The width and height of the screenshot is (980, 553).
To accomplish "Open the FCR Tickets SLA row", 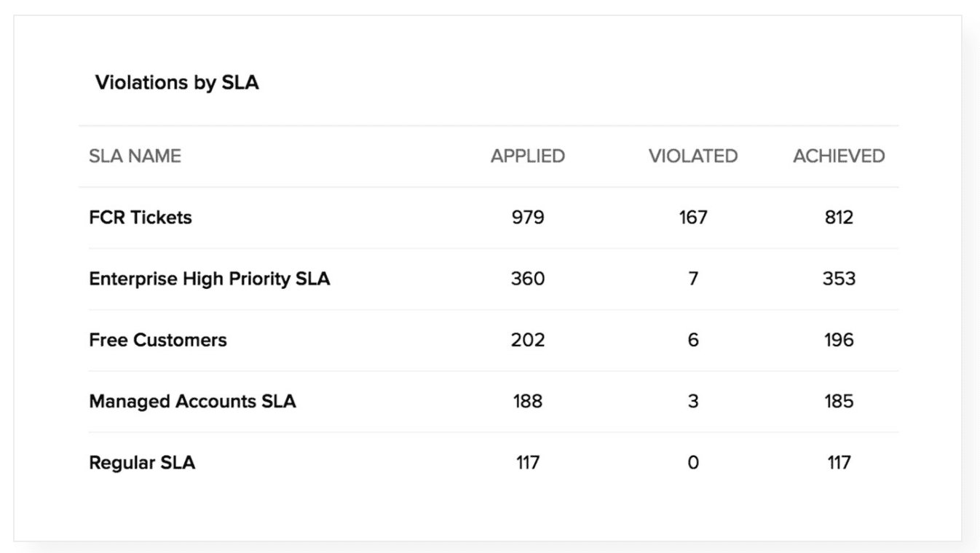I will [141, 218].
